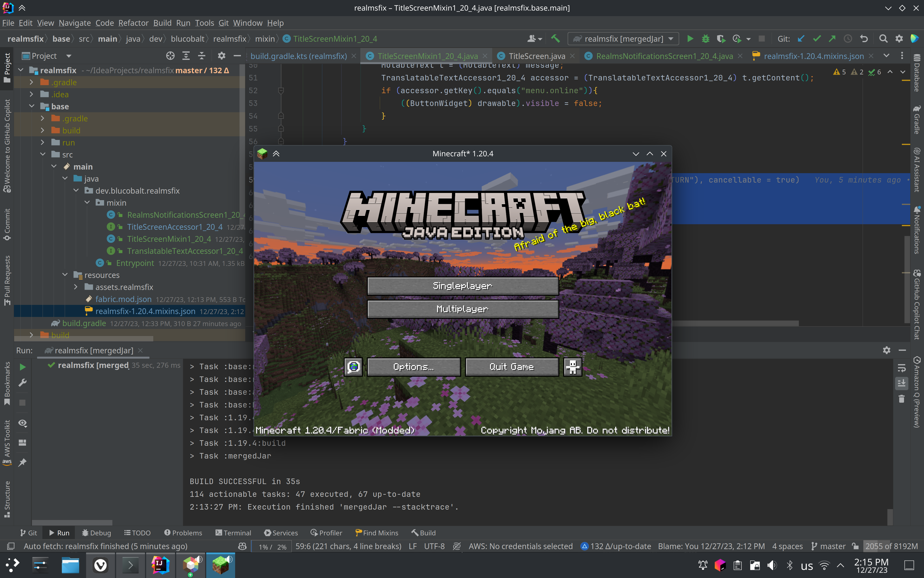Open the Refactor menu

pos(133,23)
